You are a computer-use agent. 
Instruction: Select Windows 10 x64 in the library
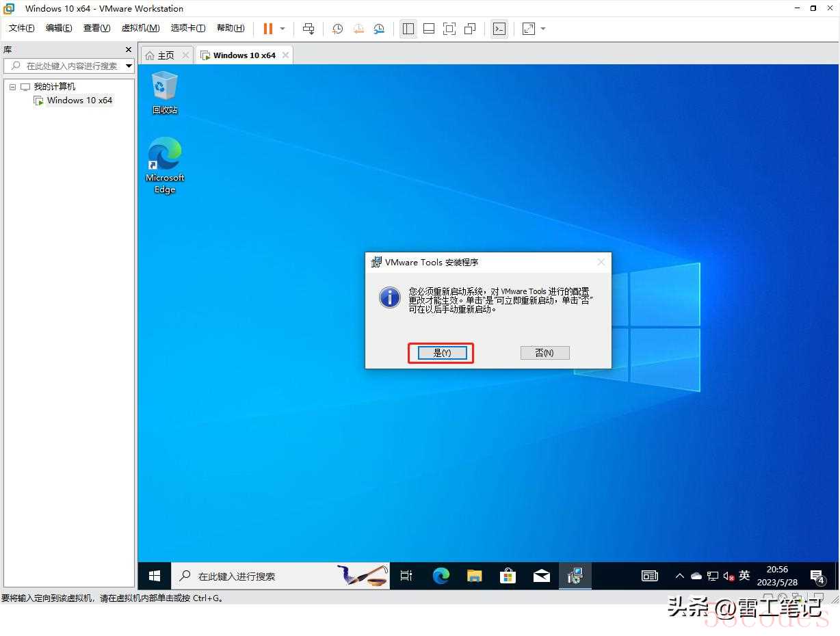79,101
